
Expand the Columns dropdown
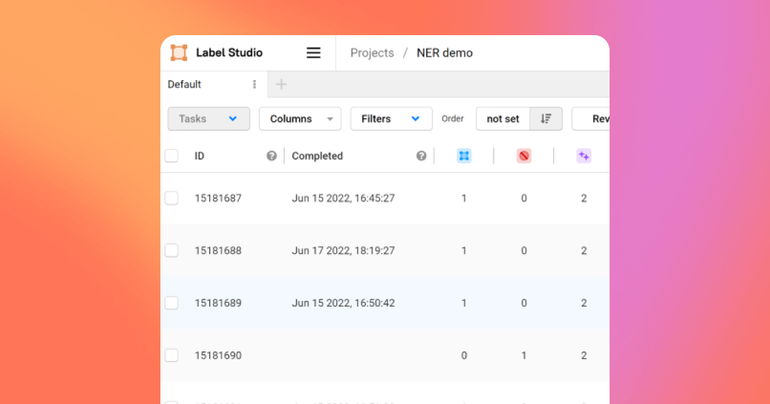(300, 119)
